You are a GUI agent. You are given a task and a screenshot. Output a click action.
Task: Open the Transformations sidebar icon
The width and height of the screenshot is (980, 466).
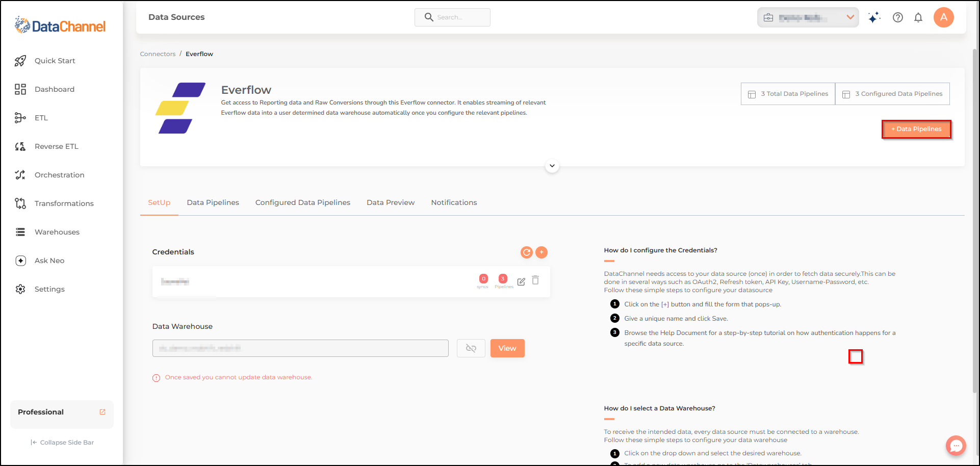[20, 203]
